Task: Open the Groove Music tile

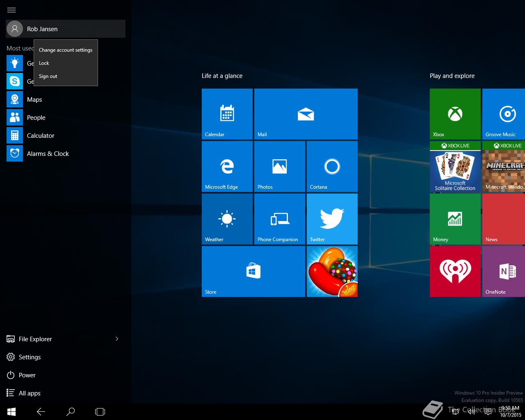Action: coord(504,114)
